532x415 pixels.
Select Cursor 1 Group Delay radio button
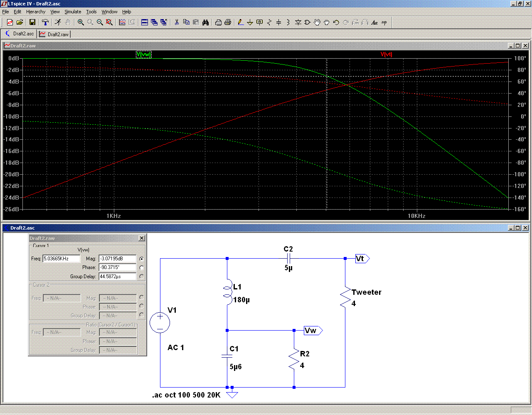142,276
